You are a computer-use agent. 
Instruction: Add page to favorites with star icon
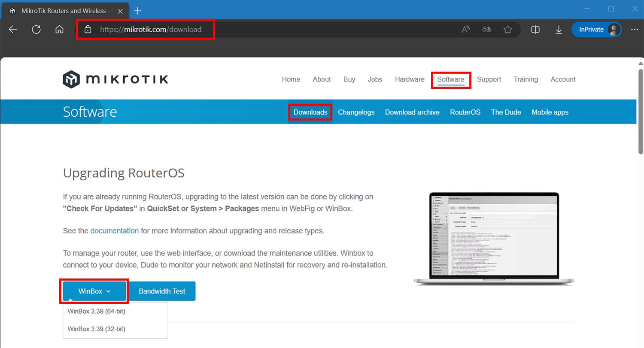508,30
